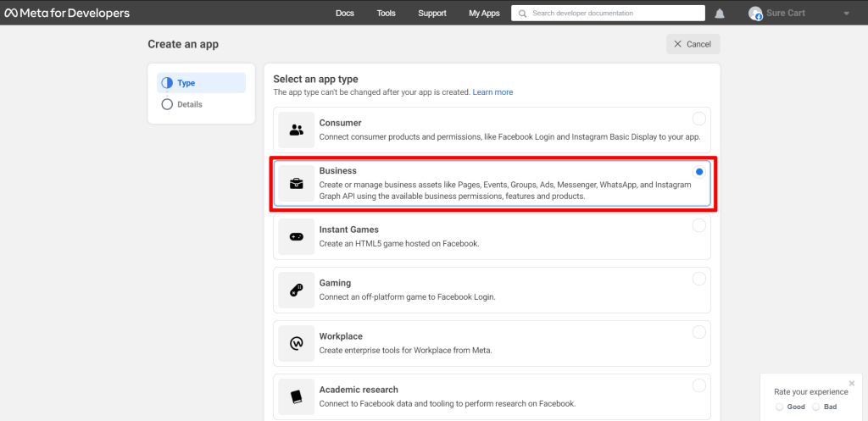Viewport: 868px width, 421px height.
Task: Click the Gaming joystick icon
Action: click(296, 291)
